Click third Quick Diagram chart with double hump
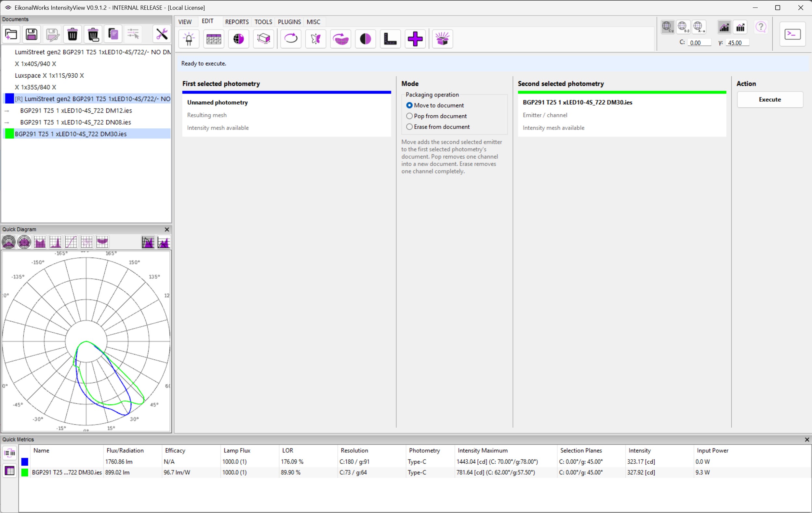 click(40, 242)
